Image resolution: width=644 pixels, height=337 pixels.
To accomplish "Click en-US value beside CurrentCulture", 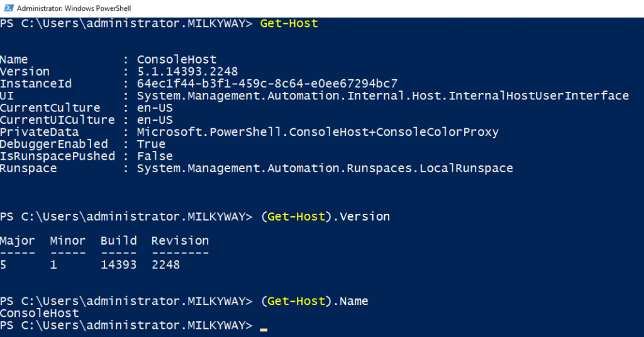I will (x=155, y=108).
